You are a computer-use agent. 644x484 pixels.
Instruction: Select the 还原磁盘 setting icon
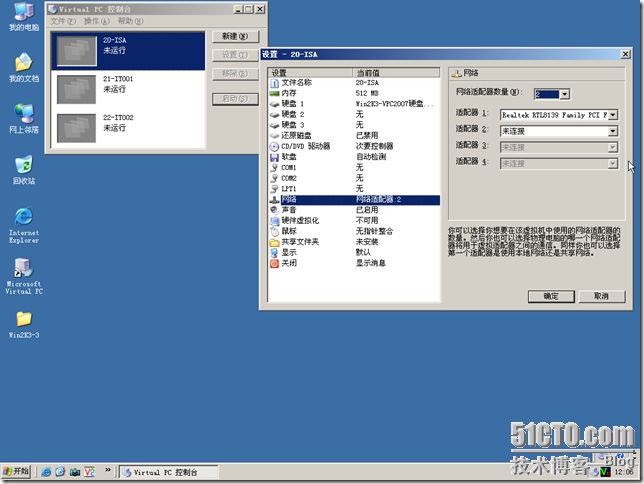[x=274, y=136]
